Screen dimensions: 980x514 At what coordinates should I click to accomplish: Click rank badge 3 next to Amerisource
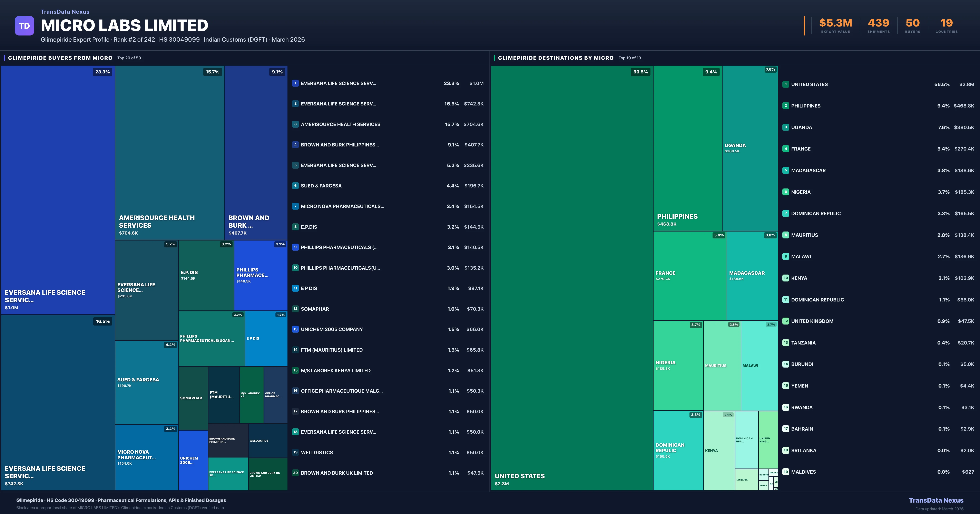coord(295,124)
